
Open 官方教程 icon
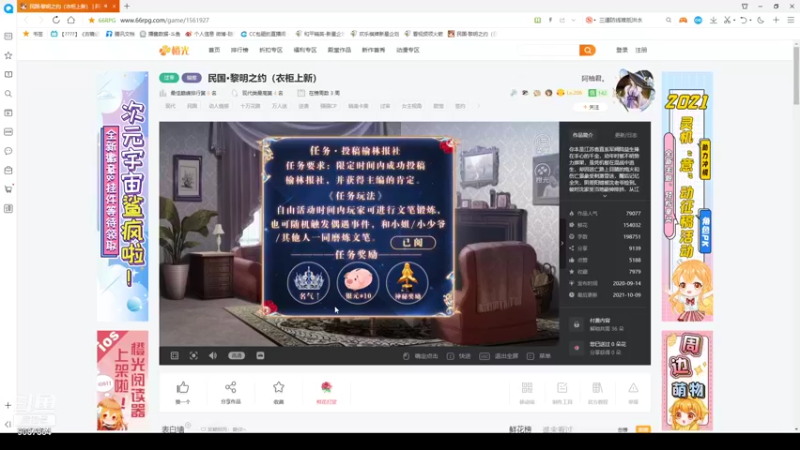597,393
